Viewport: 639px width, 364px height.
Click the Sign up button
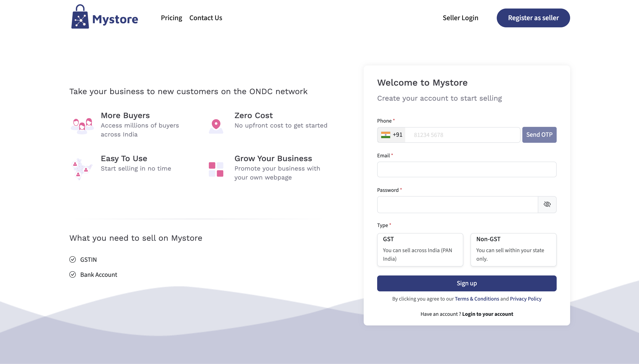[x=467, y=283]
